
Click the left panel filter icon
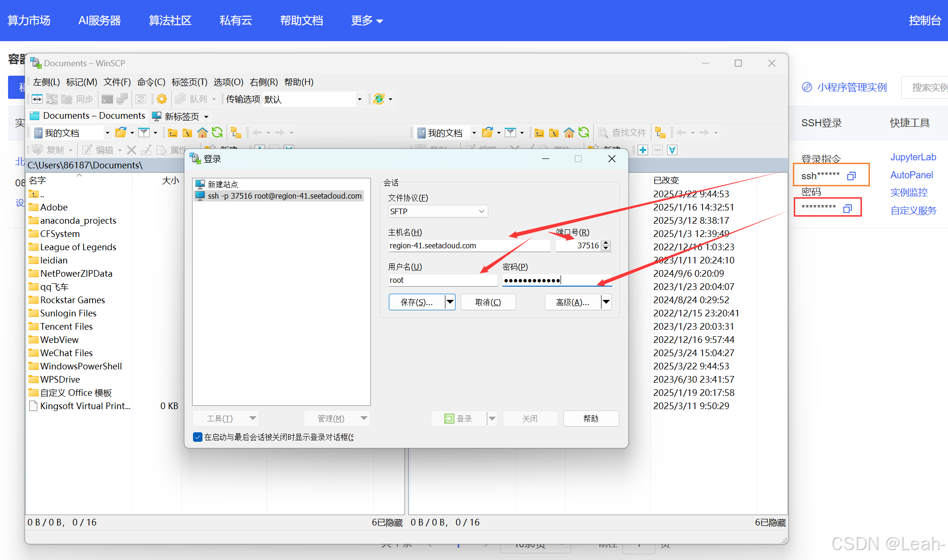coord(144,133)
